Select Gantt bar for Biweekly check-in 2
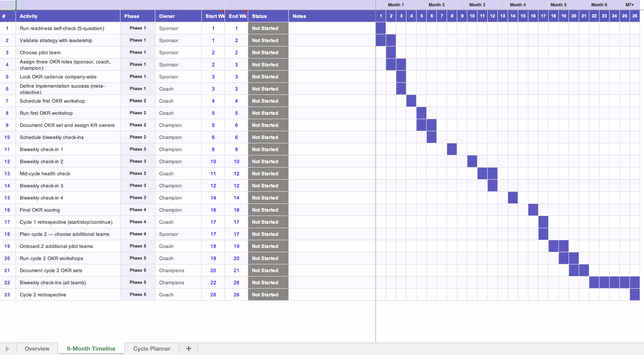The height and width of the screenshot is (355, 644). click(472, 162)
